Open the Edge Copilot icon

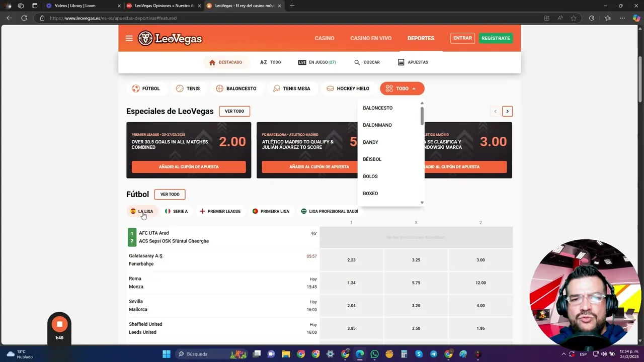point(636,18)
